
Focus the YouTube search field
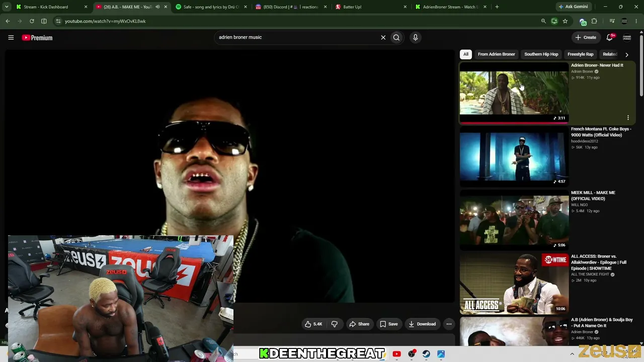[x=297, y=37]
